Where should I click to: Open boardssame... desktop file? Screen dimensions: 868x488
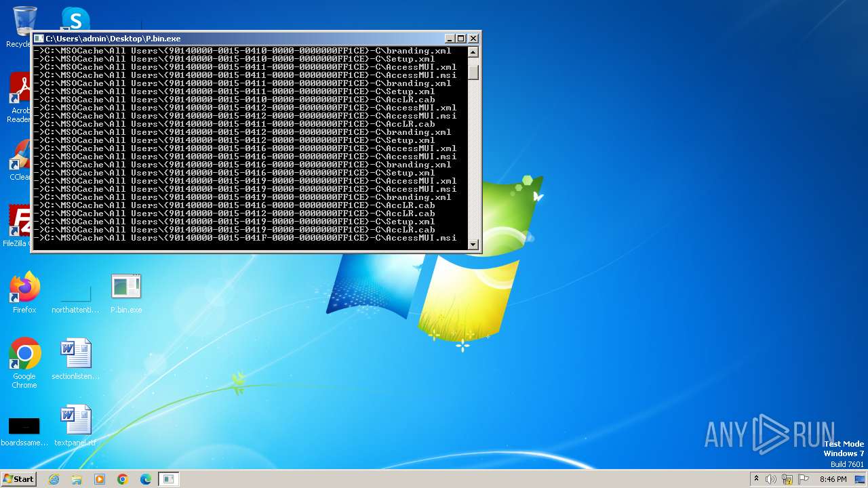click(24, 431)
